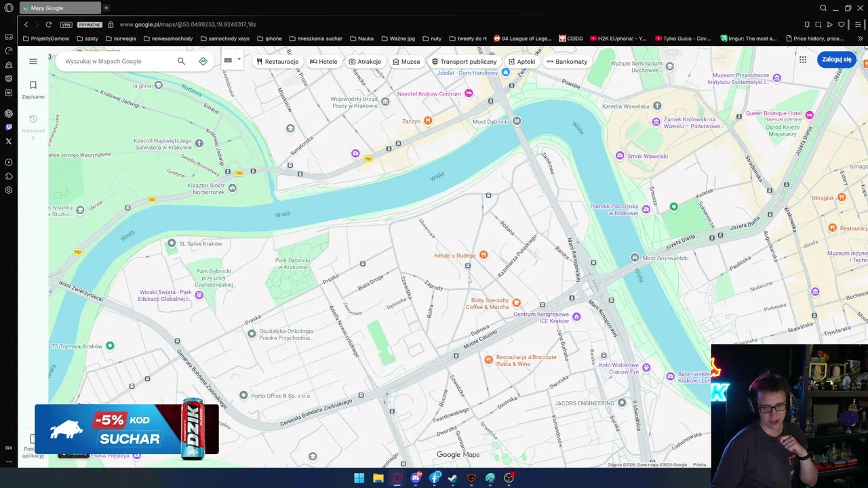Open the norwegia bookmark folder
Viewport: 868px width, 488px height.
120,39
